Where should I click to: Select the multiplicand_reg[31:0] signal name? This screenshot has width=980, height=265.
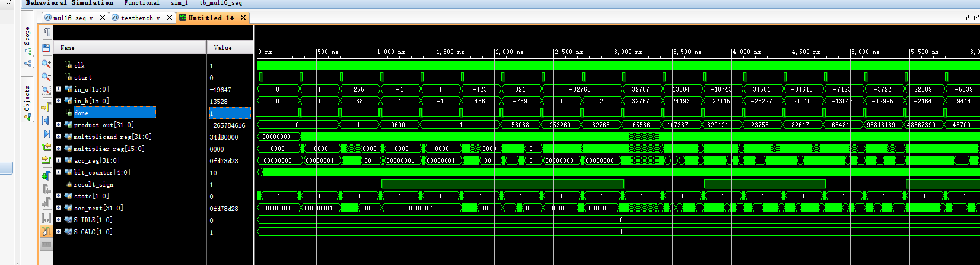(113, 137)
